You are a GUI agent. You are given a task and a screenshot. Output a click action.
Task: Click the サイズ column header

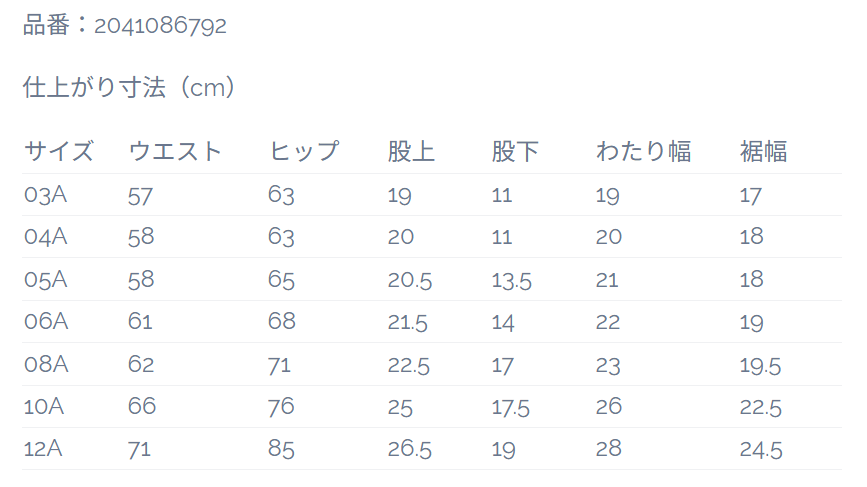tap(59, 151)
